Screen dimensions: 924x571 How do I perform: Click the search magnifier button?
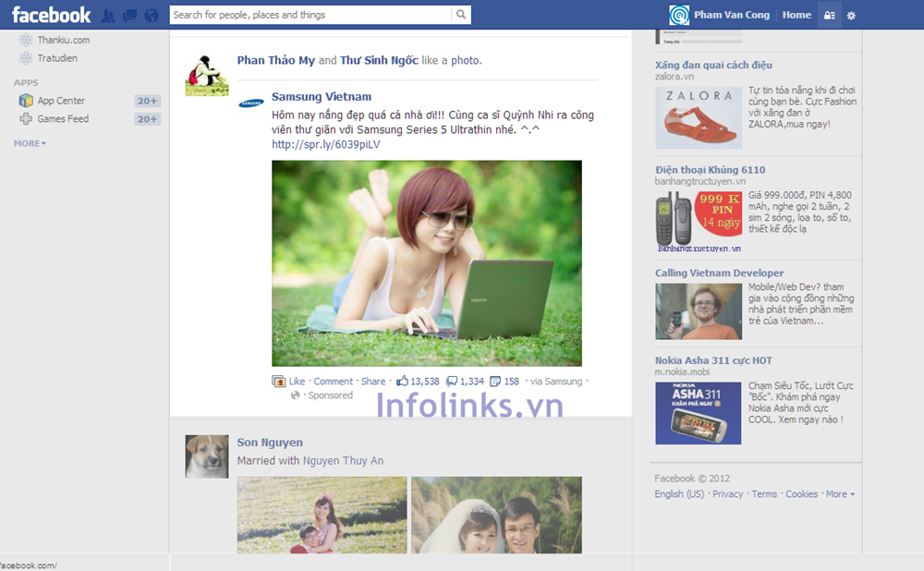click(461, 15)
